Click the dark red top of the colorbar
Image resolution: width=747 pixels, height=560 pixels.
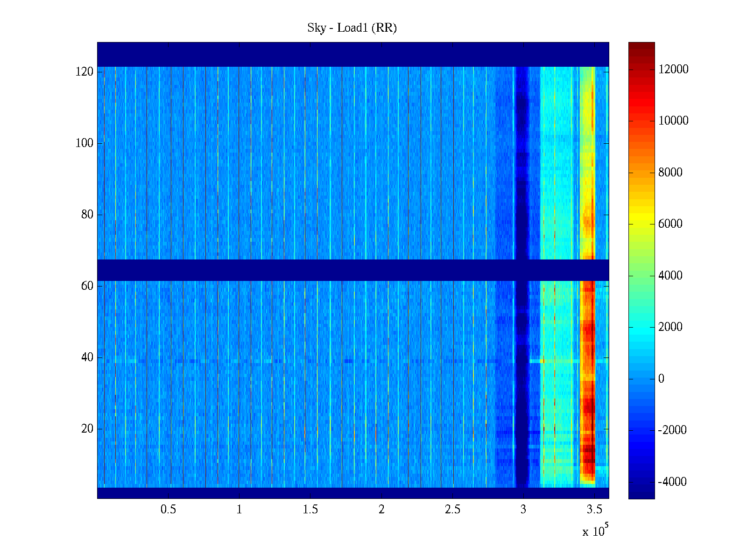(641, 47)
